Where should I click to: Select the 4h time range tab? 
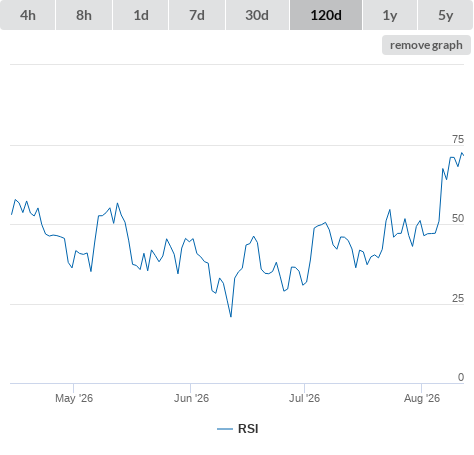[x=28, y=15]
